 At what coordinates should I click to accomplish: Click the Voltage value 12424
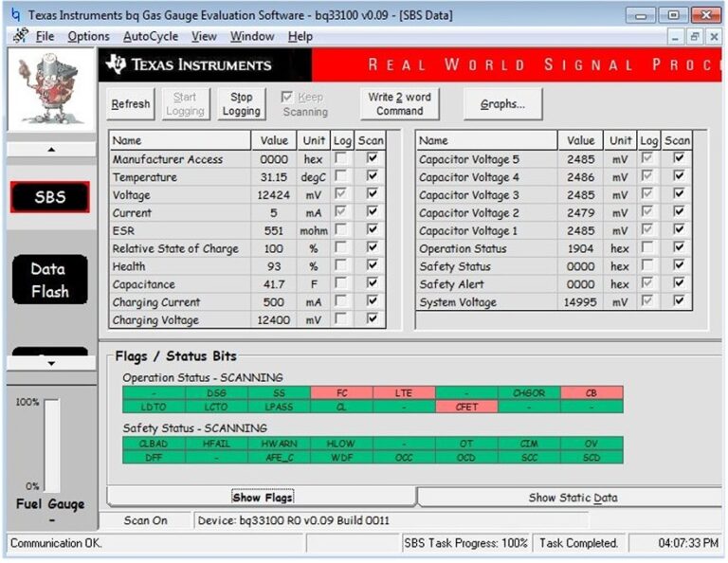point(273,195)
